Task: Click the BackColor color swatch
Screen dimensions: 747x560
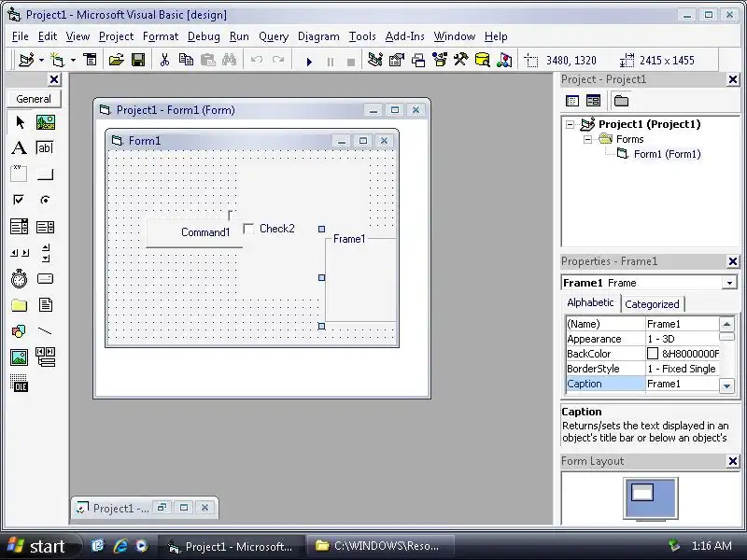Action: coord(652,354)
